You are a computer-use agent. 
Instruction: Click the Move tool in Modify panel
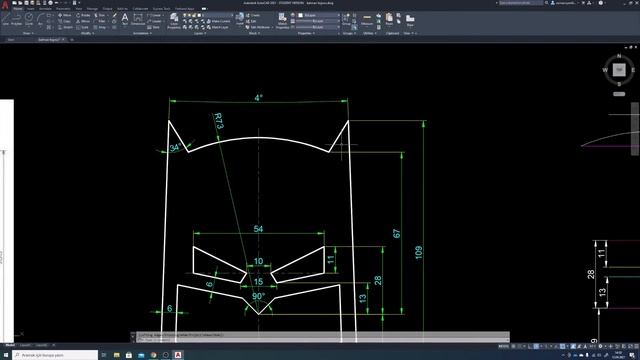pos(64,15)
